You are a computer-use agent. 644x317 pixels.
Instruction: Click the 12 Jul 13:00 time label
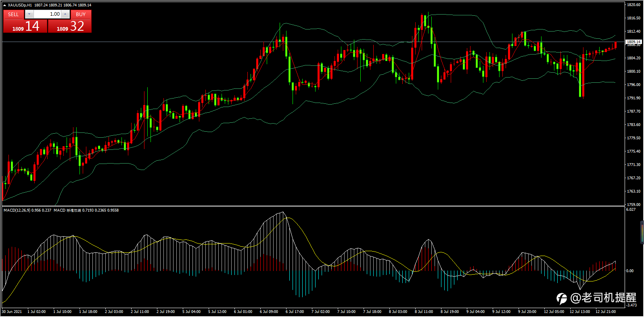[x=580, y=312]
